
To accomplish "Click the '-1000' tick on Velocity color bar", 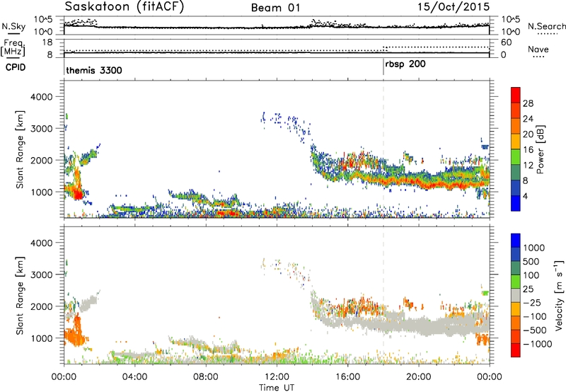I will click(537, 344).
